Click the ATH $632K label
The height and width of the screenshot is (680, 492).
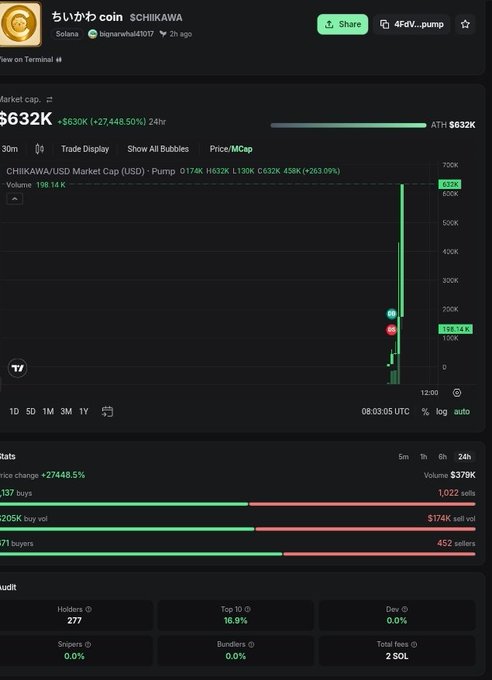[453, 125]
